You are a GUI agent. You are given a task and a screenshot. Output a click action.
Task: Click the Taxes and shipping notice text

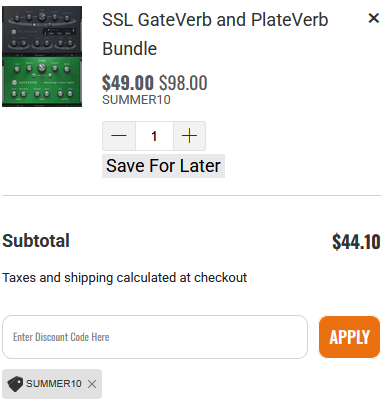tap(125, 278)
